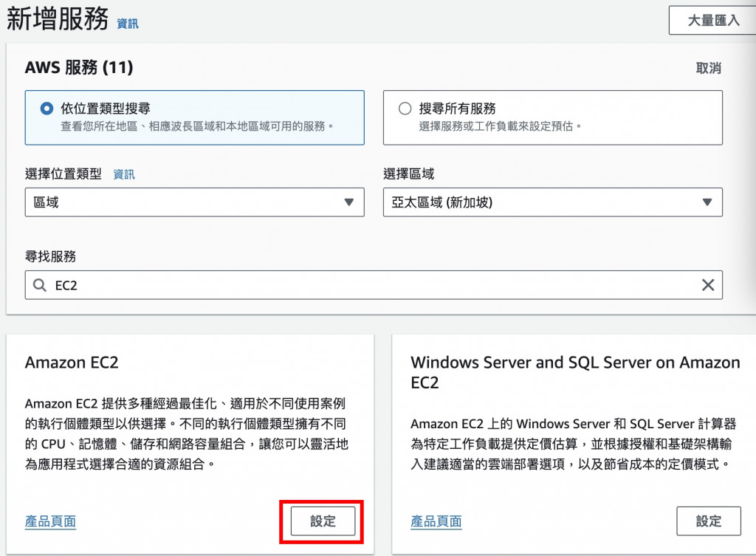The image size is (756, 556).
Task: Click 取消 in AWS 服務 panel
Action: pyautogui.click(x=708, y=68)
